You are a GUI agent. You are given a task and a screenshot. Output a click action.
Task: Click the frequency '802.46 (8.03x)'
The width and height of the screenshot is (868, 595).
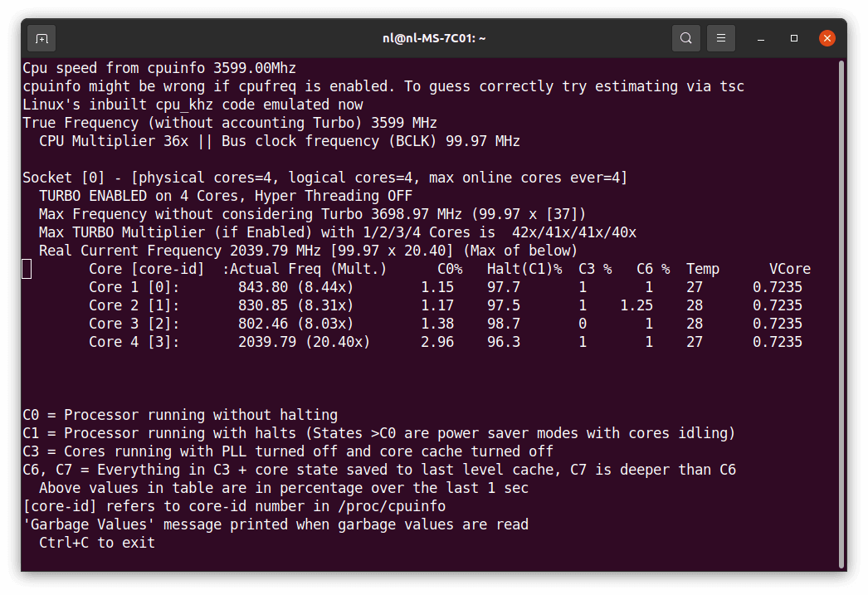295,324
